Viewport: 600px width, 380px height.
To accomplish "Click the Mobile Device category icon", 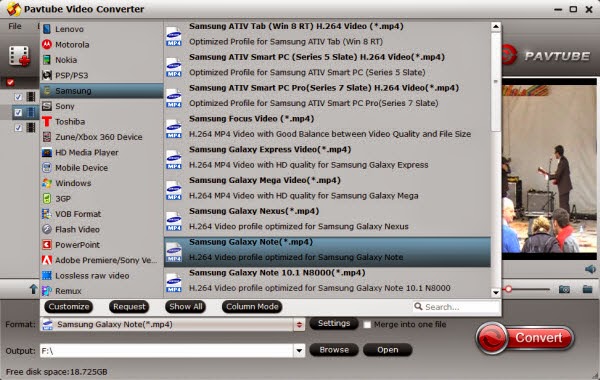I will point(47,168).
